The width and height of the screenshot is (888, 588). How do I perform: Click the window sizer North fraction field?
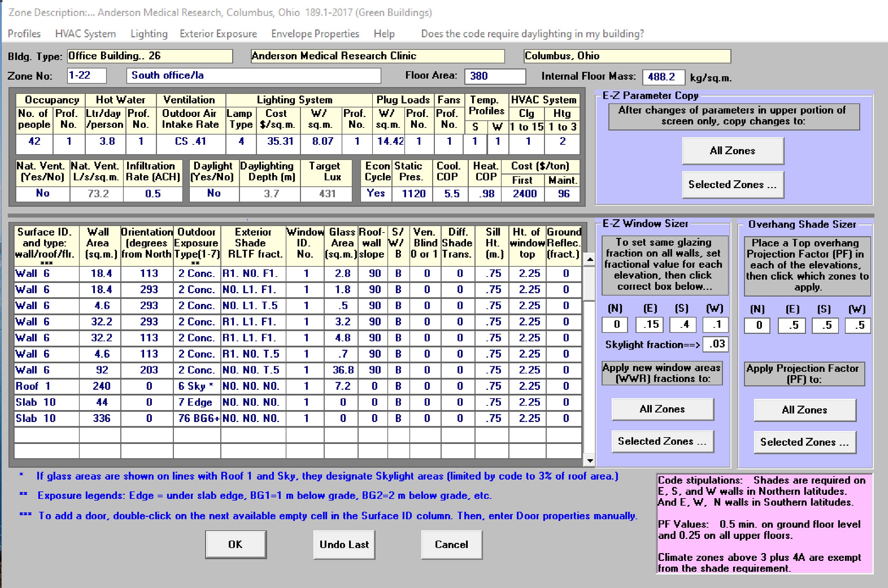click(614, 325)
